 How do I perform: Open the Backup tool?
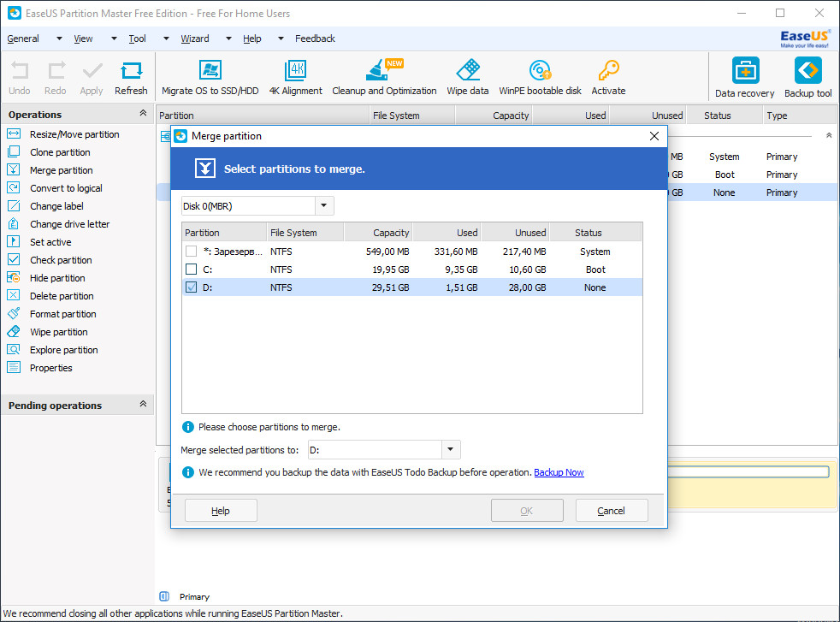pos(807,78)
